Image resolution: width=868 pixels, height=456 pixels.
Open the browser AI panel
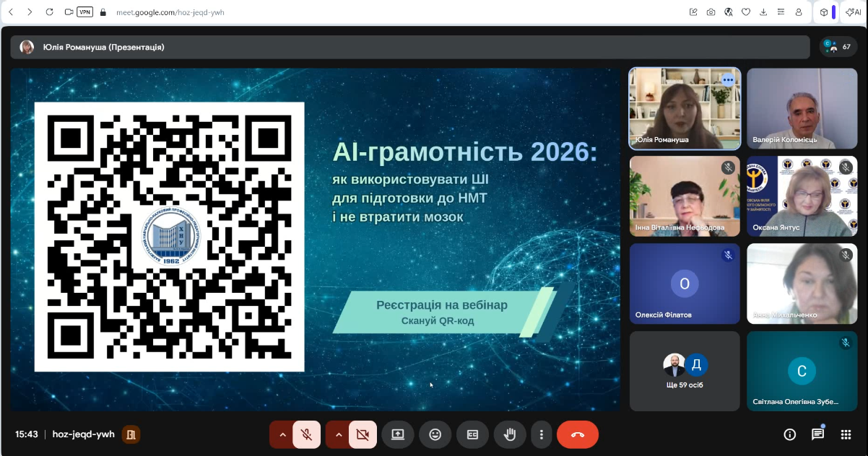coord(854,12)
